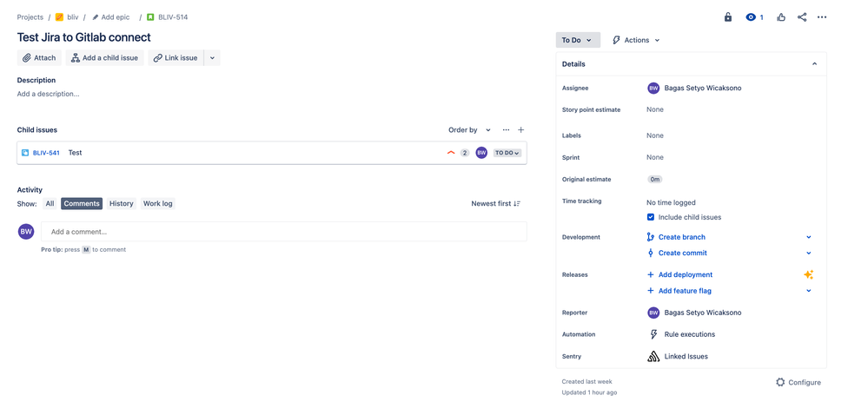This screenshot has width=868, height=415.
Task: Toggle the watch eye icon
Action: (751, 17)
